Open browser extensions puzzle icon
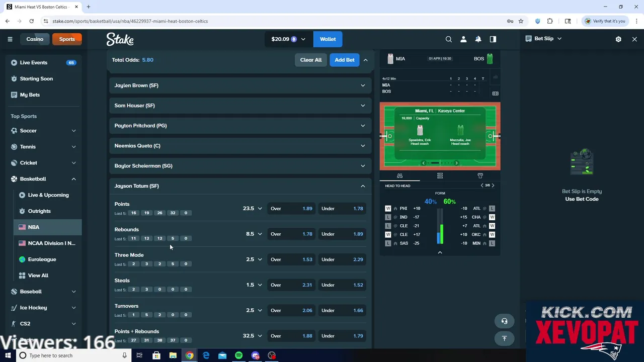The image size is (644, 362). click(x=550, y=21)
